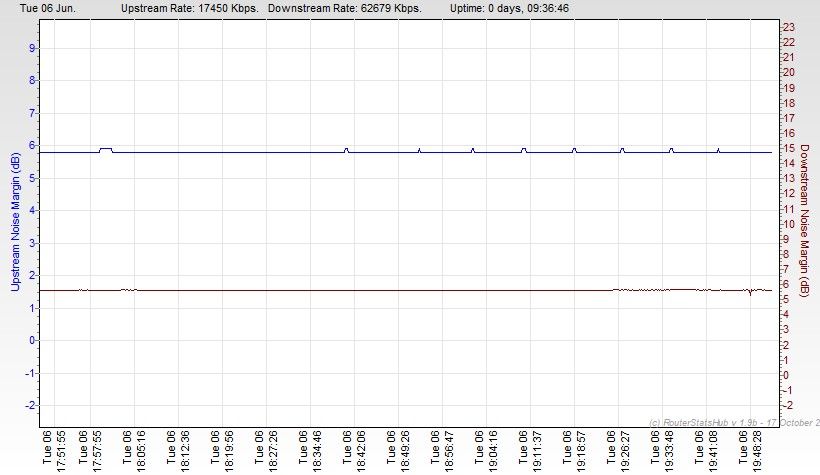This screenshot has width=820, height=475.
Task: Select the 'Upstream Rate: 17450 Kbps.' text
Action: 190,8
